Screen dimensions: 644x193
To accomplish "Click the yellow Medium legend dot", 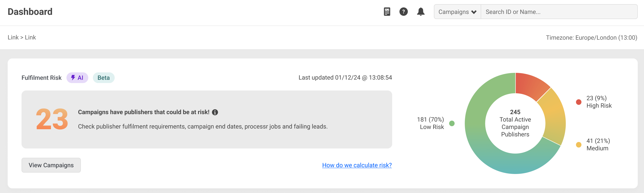I will point(578,145).
